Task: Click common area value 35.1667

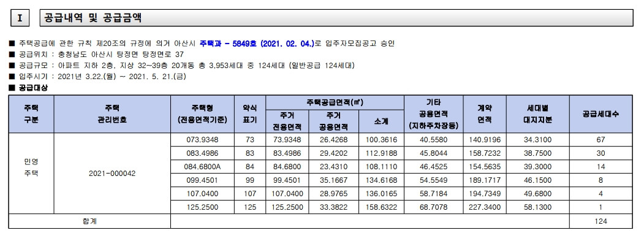Action: click(333, 180)
